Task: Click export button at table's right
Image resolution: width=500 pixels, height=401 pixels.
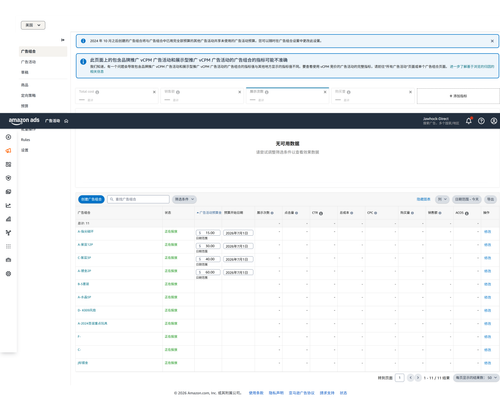Action: point(490,199)
